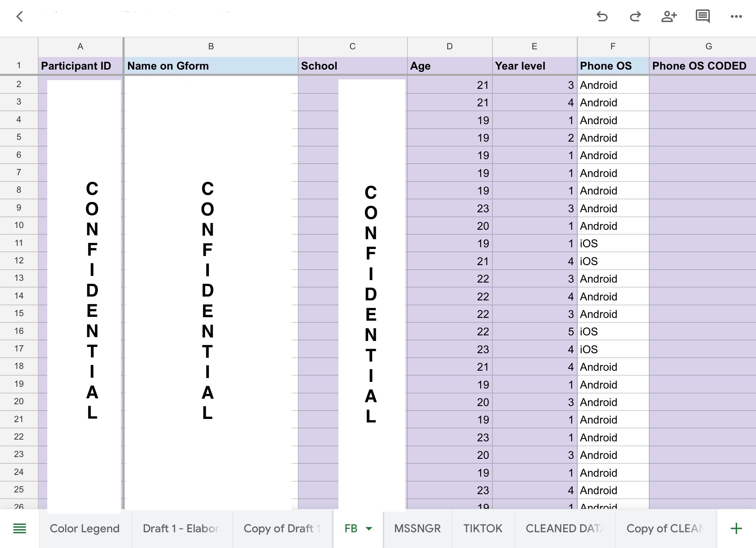This screenshot has height=548, width=756.
Task: Select the Android cell in row 13
Action: (x=613, y=279)
